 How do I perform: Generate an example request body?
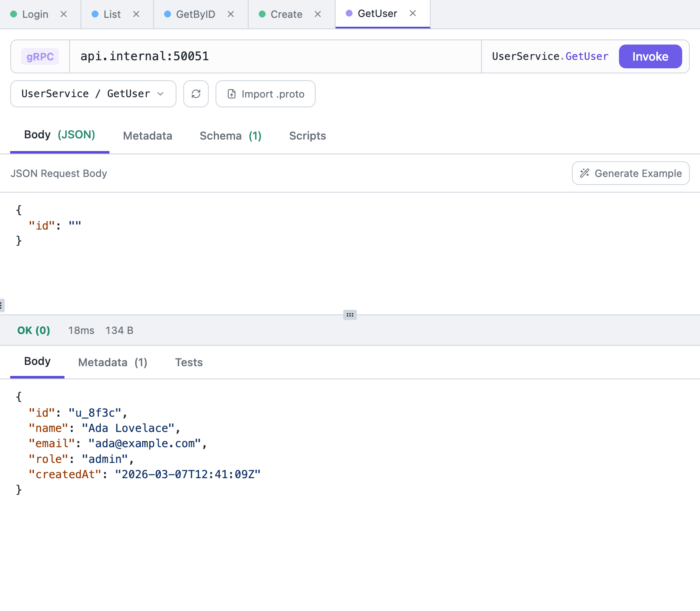pos(631,173)
